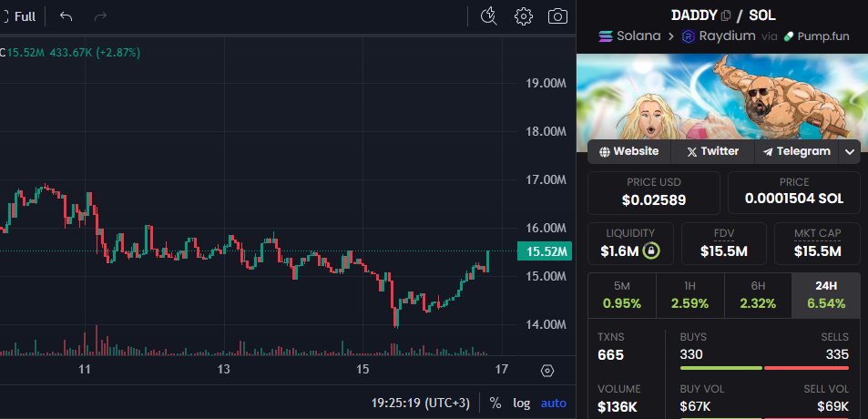Click the Raydium DEX link

(719, 36)
